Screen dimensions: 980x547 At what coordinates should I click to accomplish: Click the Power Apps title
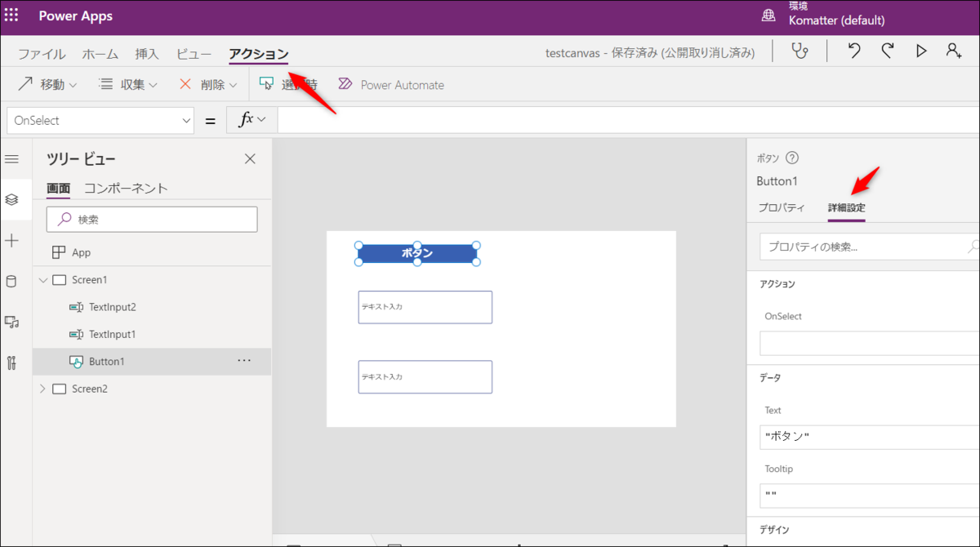click(76, 16)
